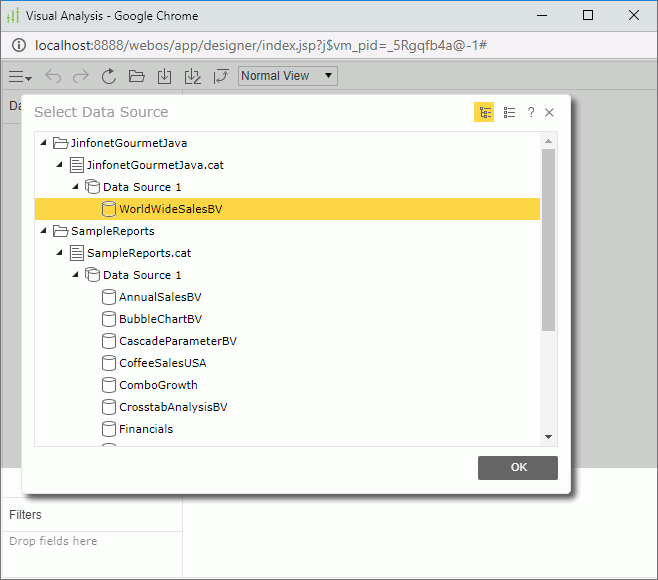Click the tree scrollbar down arrow

click(x=548, y=437)
